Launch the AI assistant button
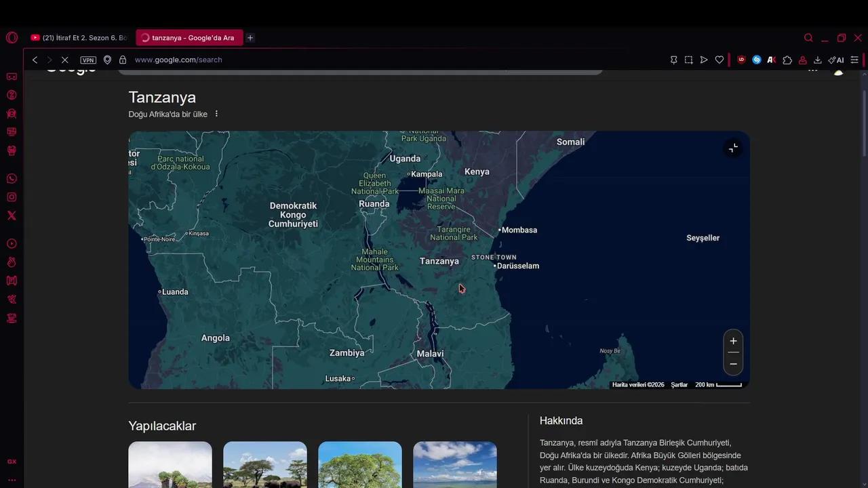The width and height of the screenshot is (868, 488). pos(836,60)
